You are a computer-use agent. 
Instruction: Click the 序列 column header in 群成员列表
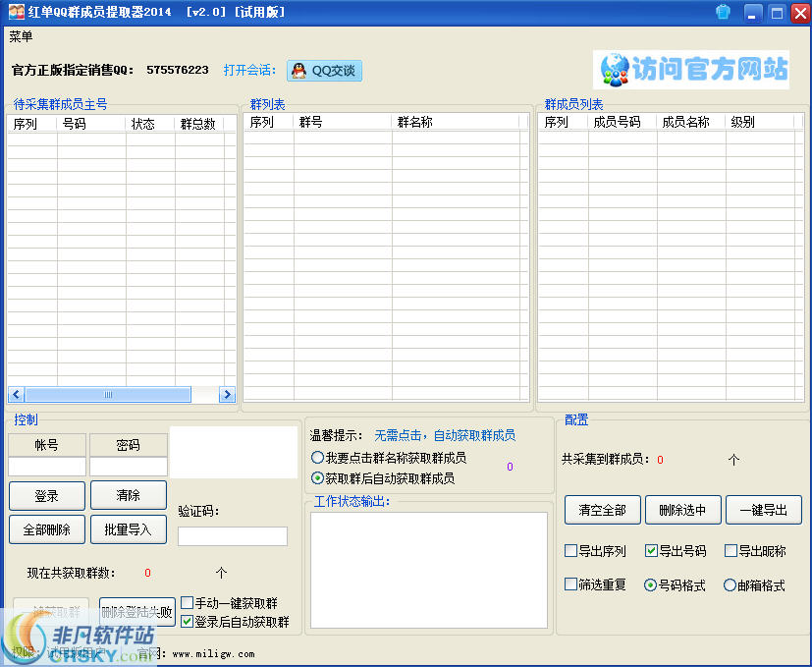click(x=563, y=122)
